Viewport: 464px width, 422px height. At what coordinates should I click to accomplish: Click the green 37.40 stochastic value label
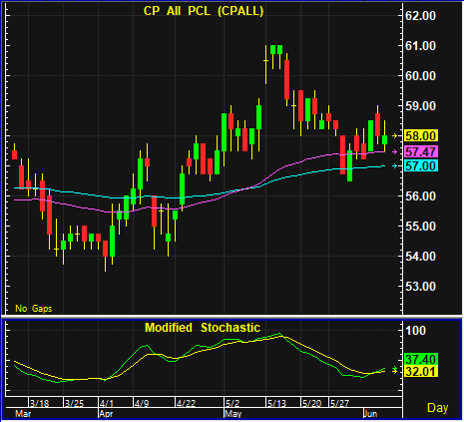(421, 359)
